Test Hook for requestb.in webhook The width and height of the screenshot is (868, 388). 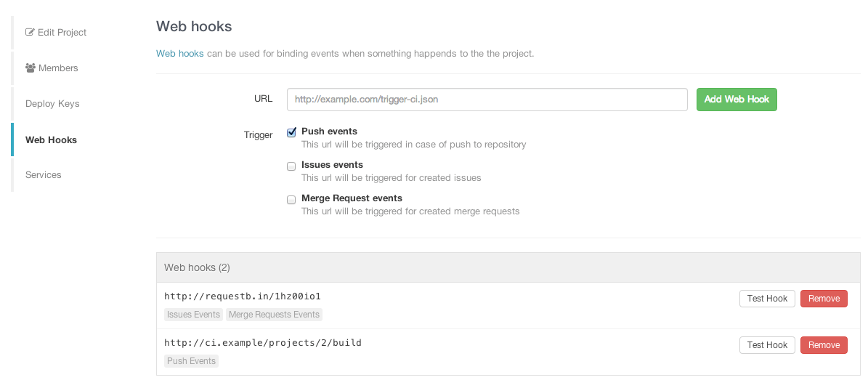pos(767,299)
